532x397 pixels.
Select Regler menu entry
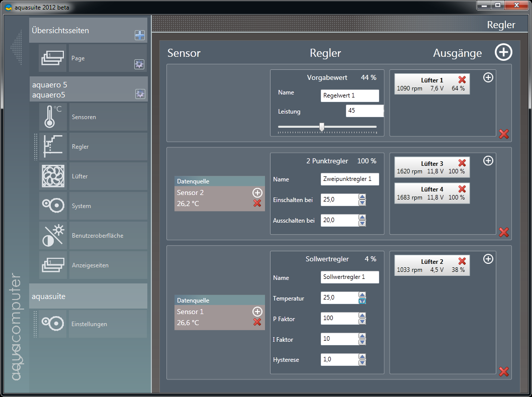[108, 146]
